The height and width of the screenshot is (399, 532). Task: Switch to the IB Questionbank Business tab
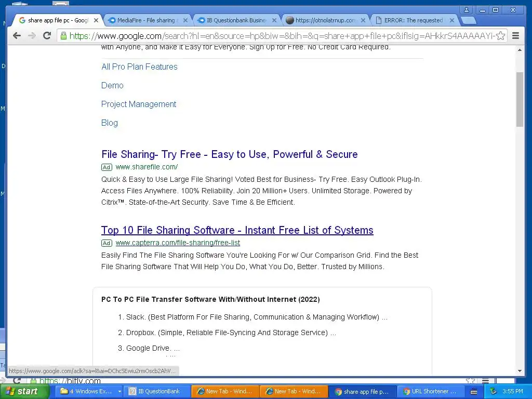(x=236, y=20)
